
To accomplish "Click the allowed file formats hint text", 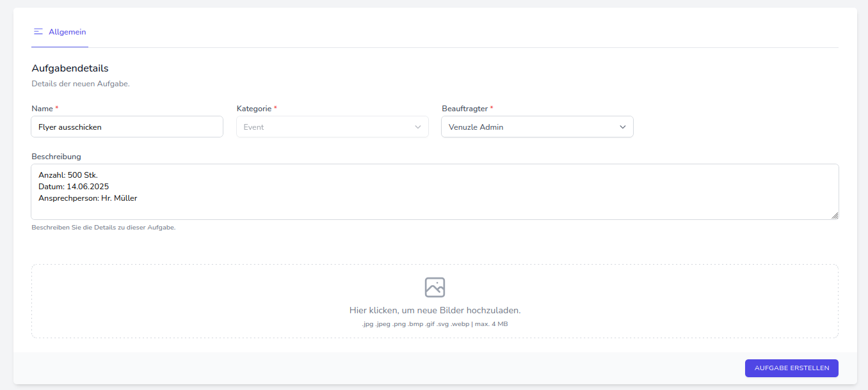I will tap(435, 324).
